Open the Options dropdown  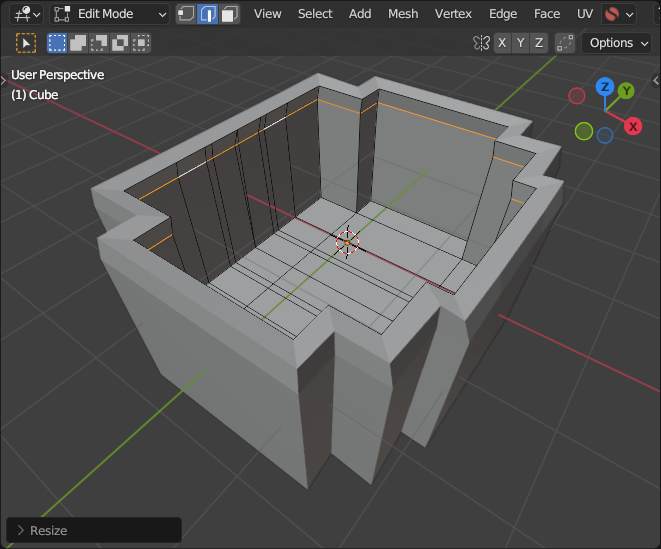[617, 43]
